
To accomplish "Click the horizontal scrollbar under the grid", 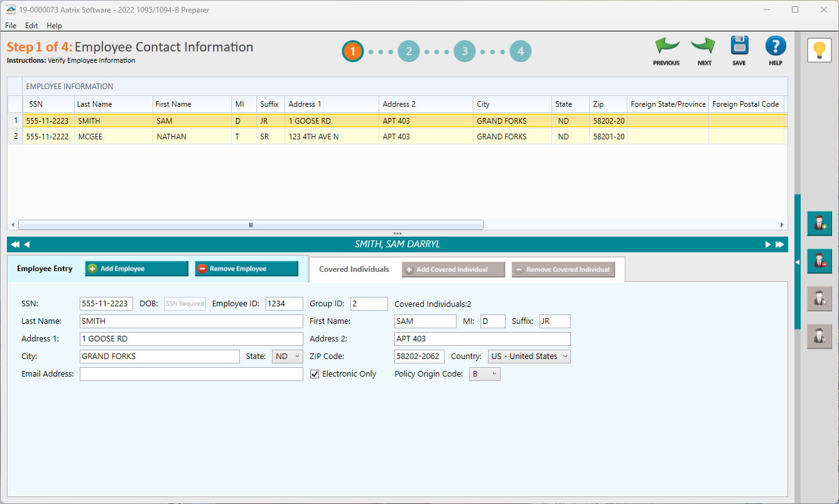I will 251,224.
